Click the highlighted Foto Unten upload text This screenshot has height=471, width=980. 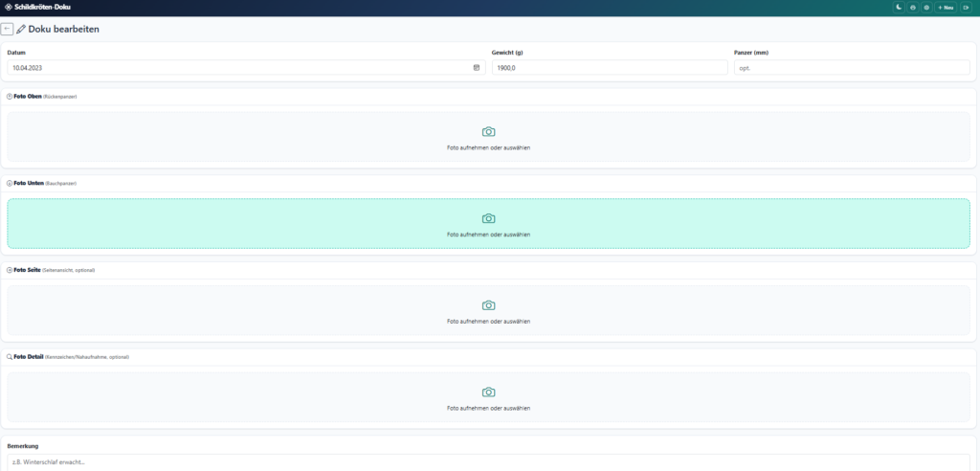pyautogui.click(x=488, y=235)
